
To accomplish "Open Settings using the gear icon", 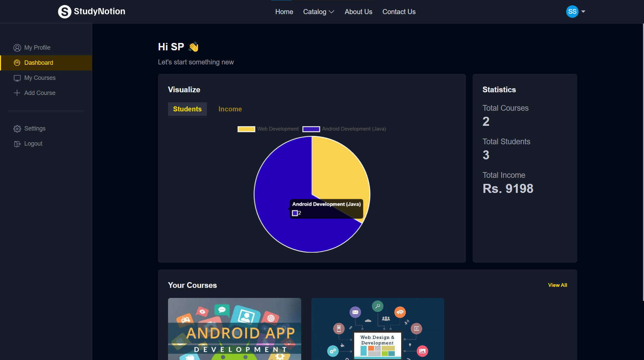I will [x=17, y=128].
